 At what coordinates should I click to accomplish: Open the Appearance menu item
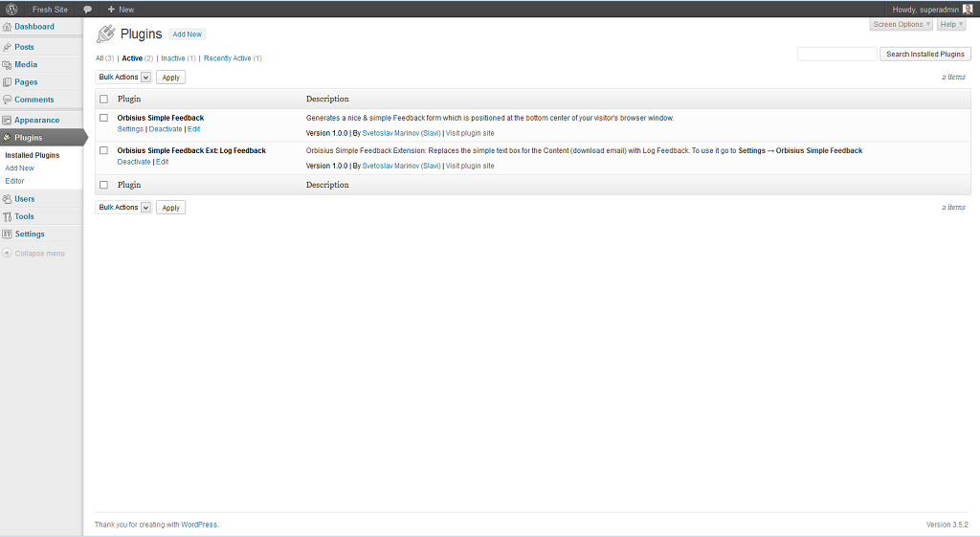click(37, 120)
